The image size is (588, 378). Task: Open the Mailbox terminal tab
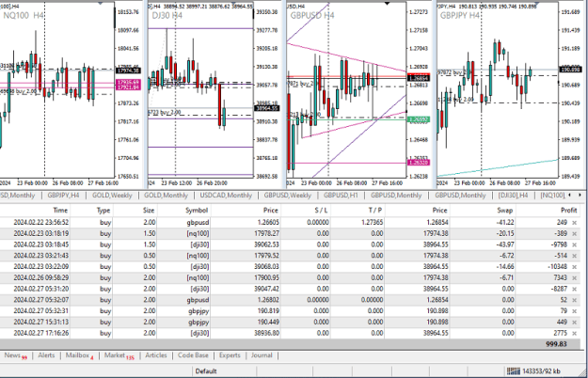coord(79,355)
